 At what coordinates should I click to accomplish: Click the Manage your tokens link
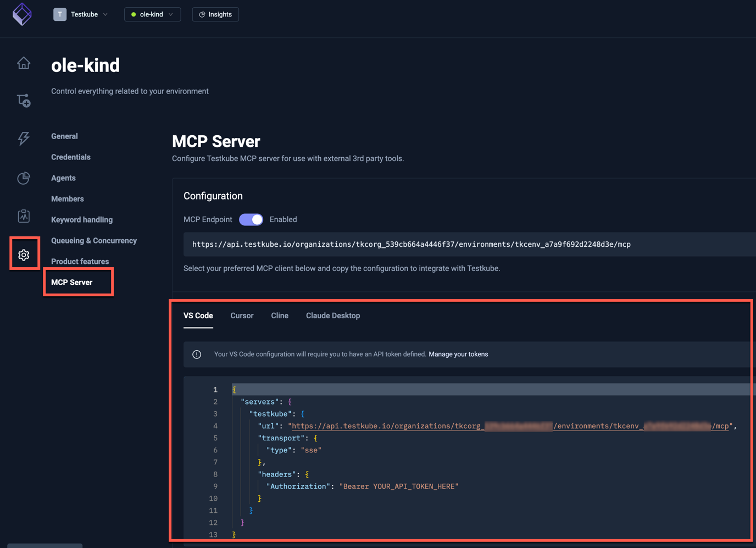click(x=458, y=354)
